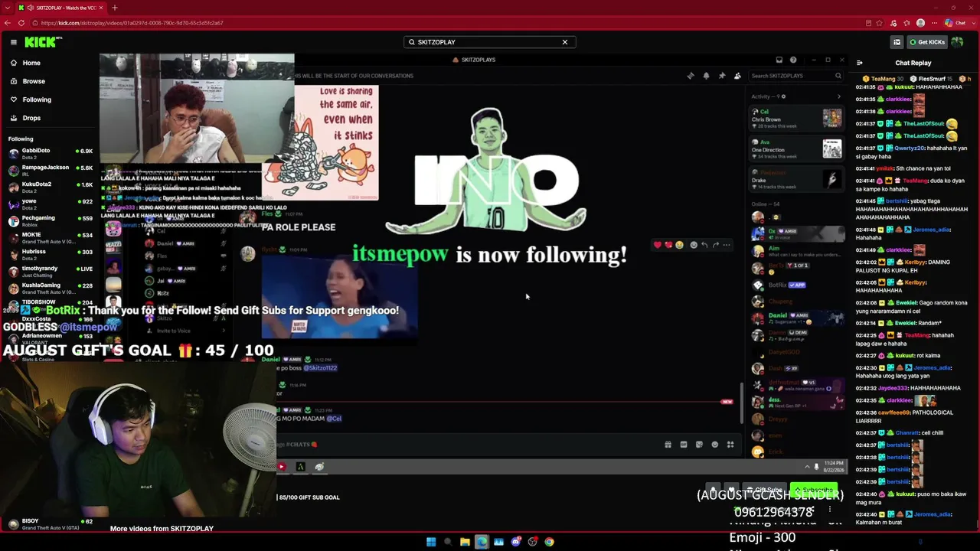Open File Explorer from the taskbar
This screenshot has height=551, width=980.
tap(465, 542)
